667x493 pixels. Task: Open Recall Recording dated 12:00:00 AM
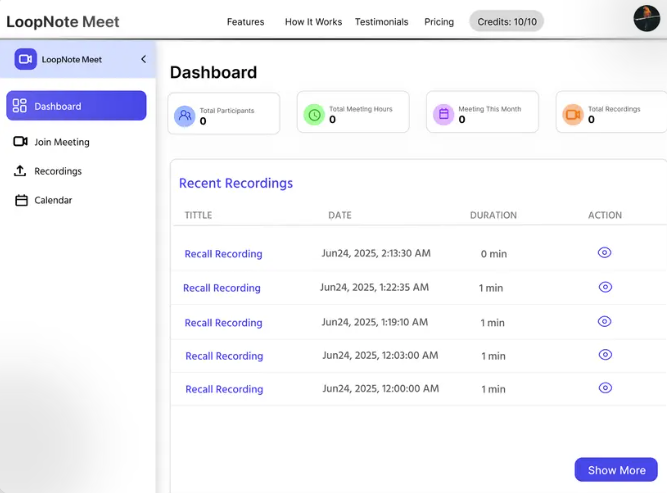224,389
